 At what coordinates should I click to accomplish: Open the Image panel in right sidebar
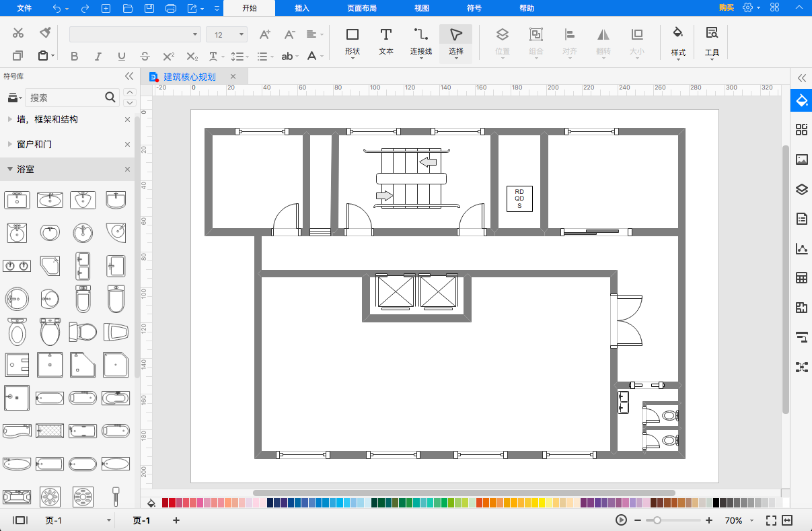[801, 160]
